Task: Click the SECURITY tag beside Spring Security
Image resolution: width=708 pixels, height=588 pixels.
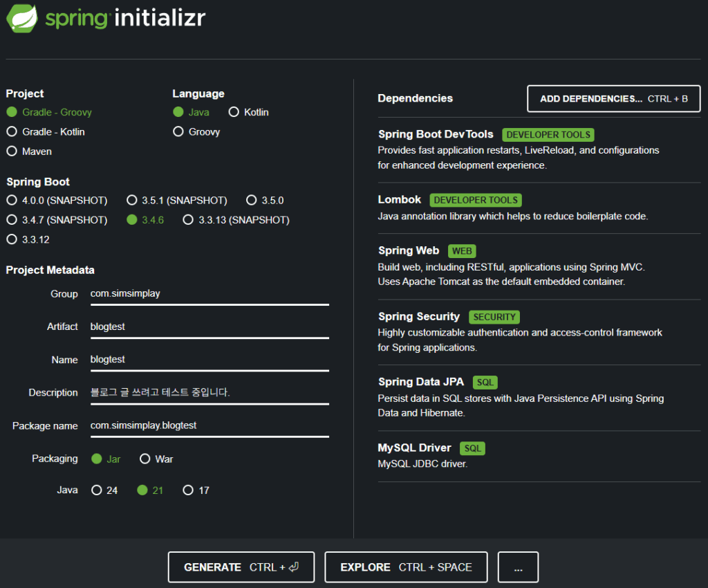Action: tap(494, 317)
